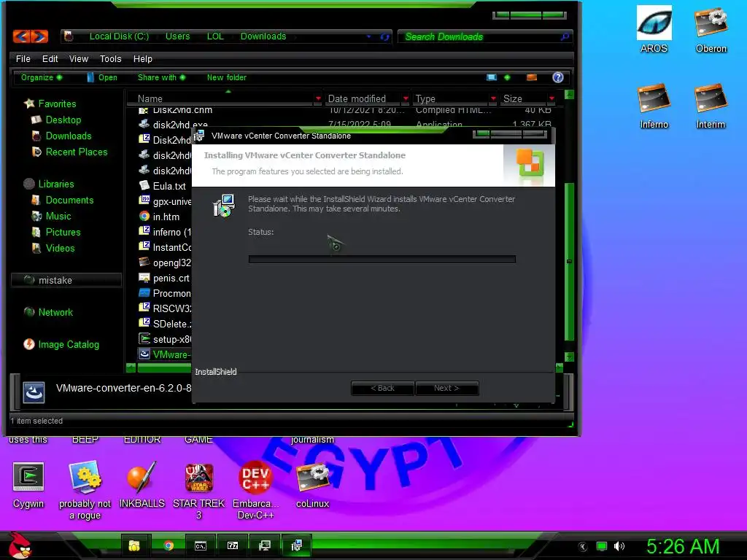Click the taskbar clock 5:26 AM
Viewport: 747px width, 560px height.
tap(683, 546)
